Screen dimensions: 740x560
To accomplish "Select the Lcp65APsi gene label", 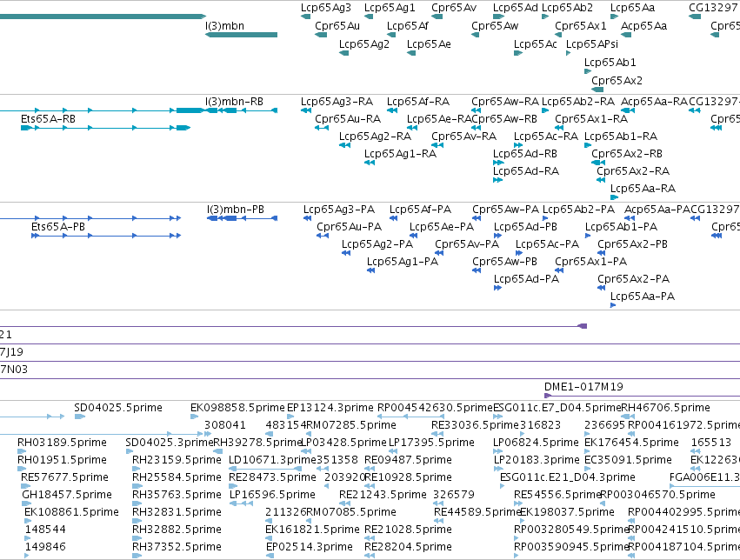I will click(x=592, y=44).
